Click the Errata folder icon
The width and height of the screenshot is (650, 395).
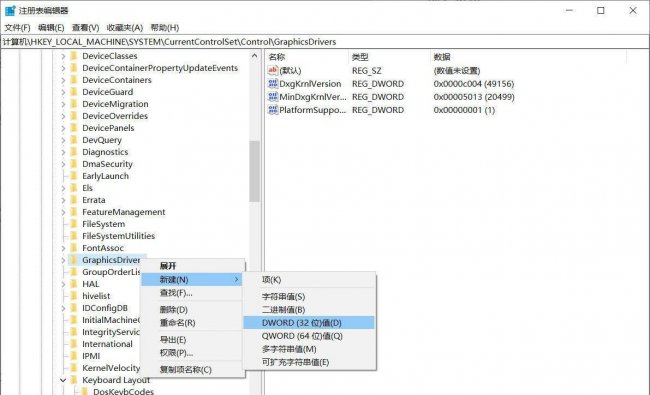[x=74, y=200]
